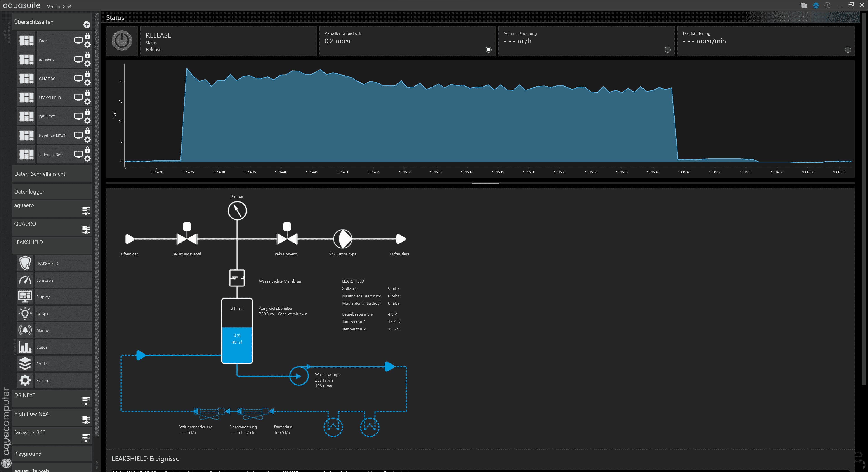Click the sidebar vertical scrollbar

point(97,224)
